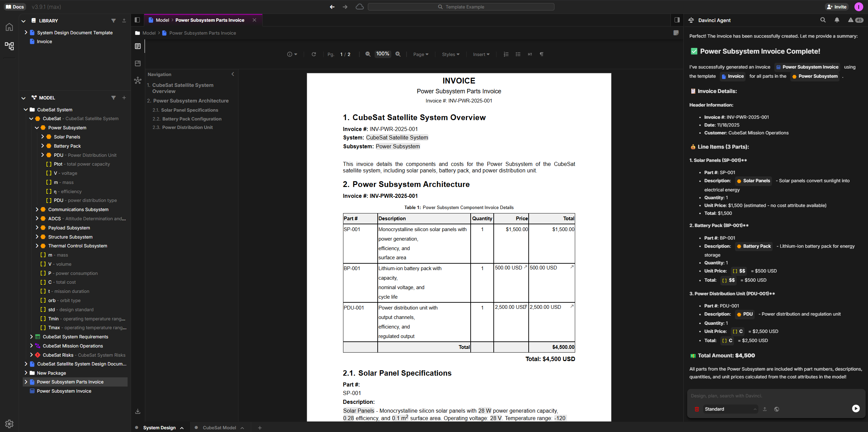Viewport: 868px width, 432px height.
Task: Open notifications via the bell icon in Davinci Agent
Action: pyautogui.click(x=837, y=20)
